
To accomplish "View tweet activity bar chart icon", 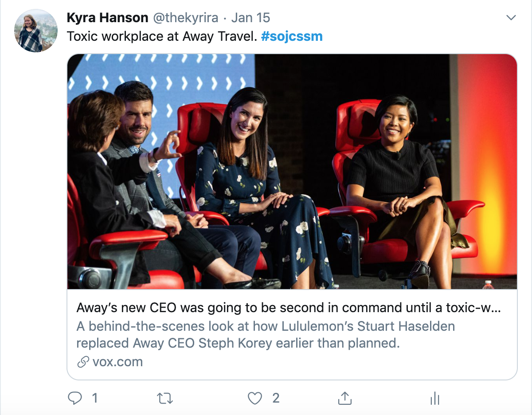I will click(434, 399).
